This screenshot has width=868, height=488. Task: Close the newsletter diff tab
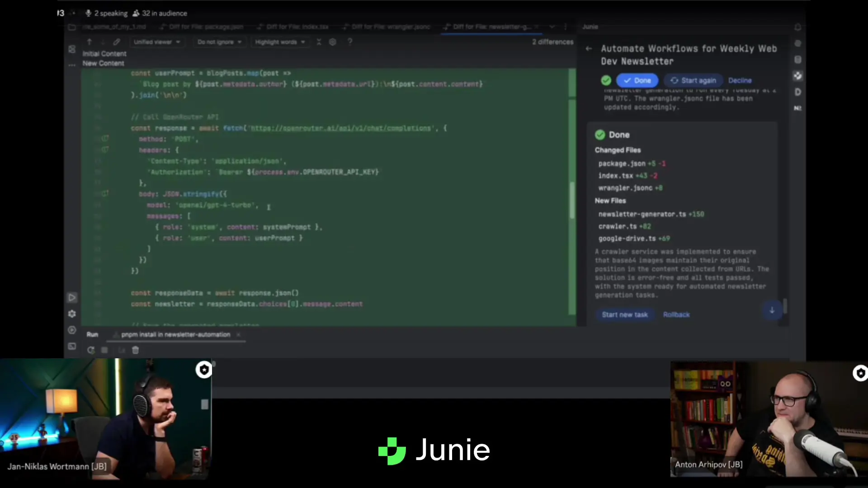(x=537, y=27)
